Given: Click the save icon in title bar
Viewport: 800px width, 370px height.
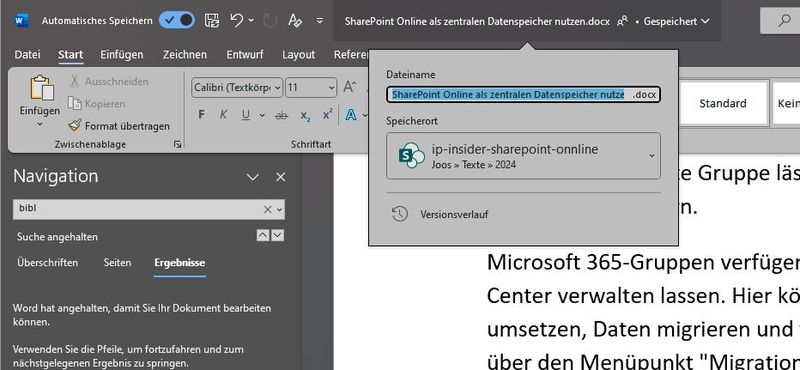Looking at the screenshot, I should pyautogui.click(x=212, y=20).
